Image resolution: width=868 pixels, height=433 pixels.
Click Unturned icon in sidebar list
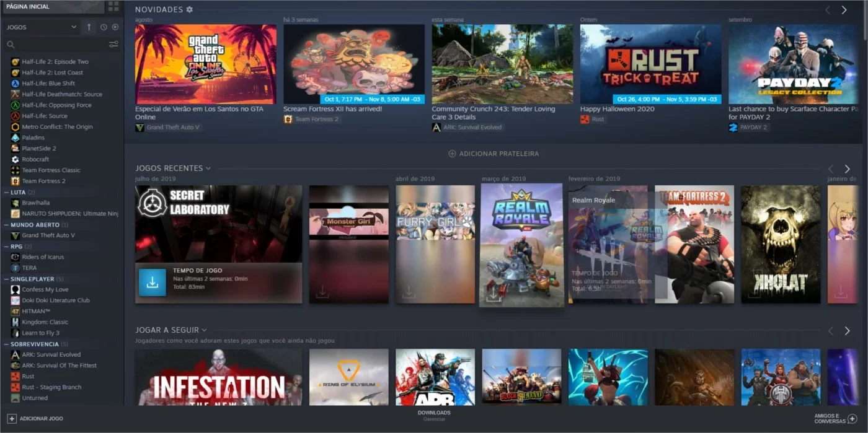click(15, 398)
